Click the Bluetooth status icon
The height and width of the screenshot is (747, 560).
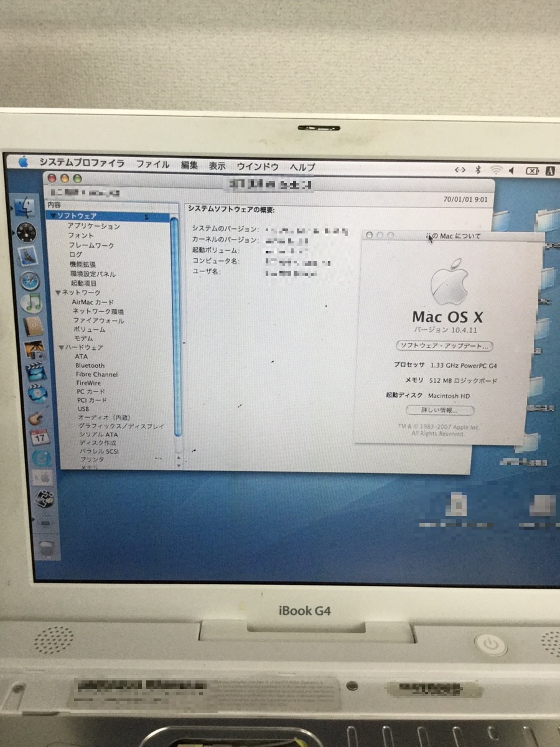pos(478,169)
